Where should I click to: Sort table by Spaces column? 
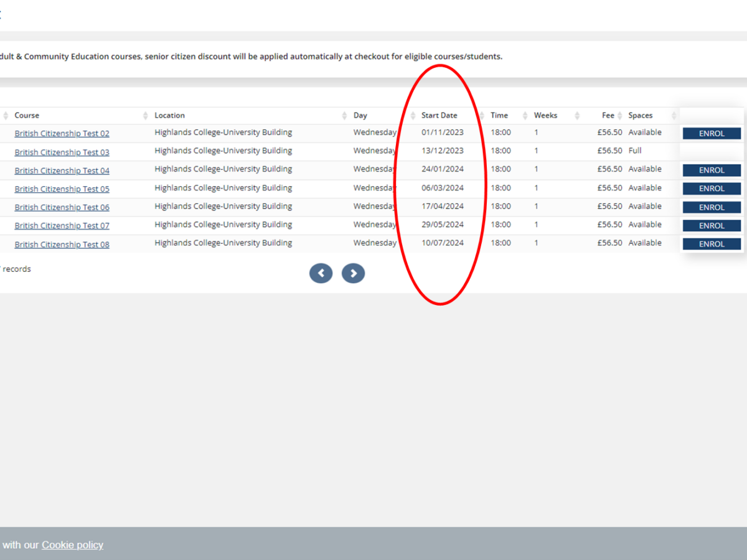641,116
